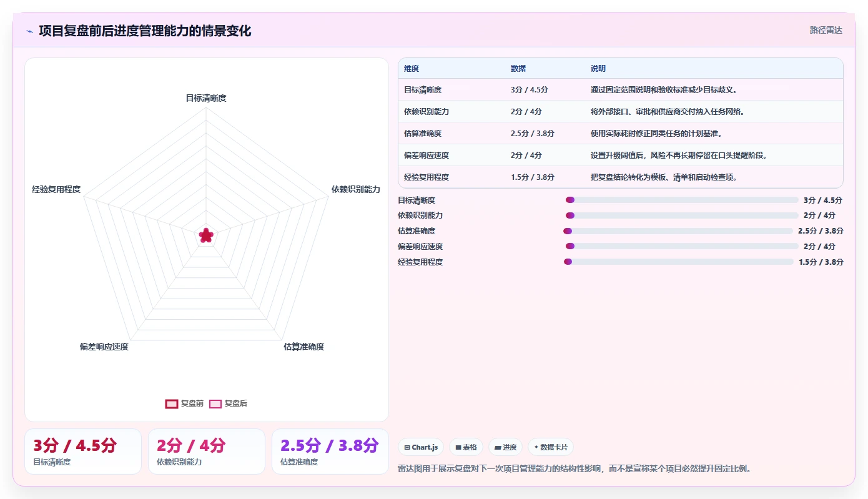The image size is (868, 499).
Task: Click the 路径雷达 label in header
Action: (x=826, y=30)
